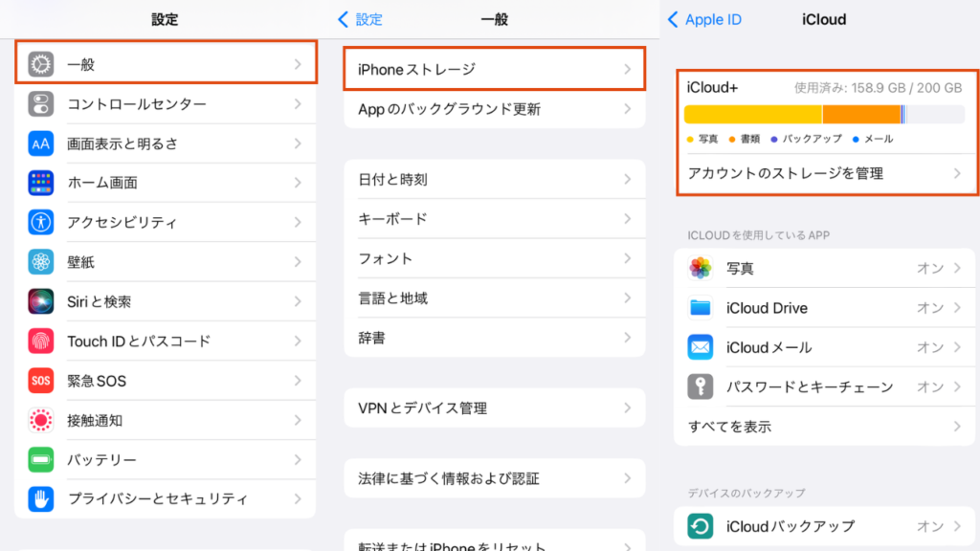
Task: Tap the 書類 storage legend entry
Action: 745,139
